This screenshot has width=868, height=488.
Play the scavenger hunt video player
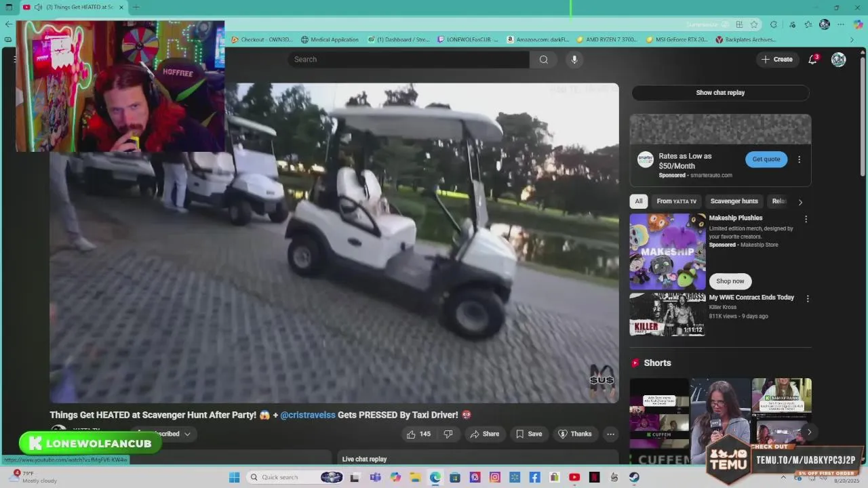click(334, 243)
